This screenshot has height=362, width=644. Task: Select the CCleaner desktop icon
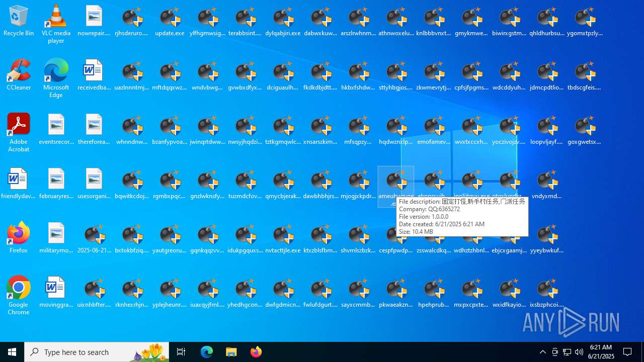tap(19, 75)
